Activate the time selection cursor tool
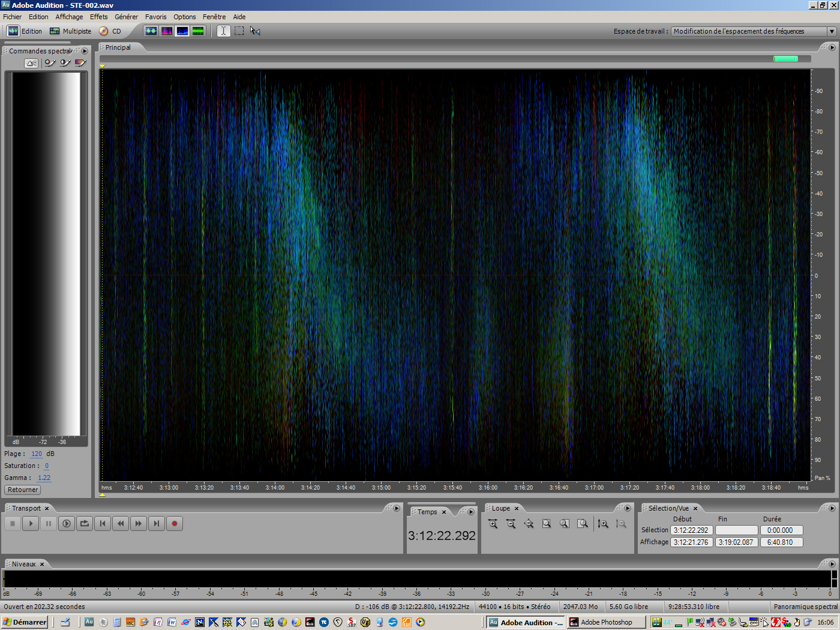 [x=223, y=31]
